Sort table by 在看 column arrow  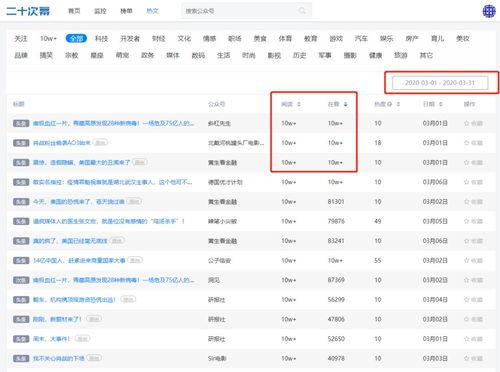(x=345, y=104)
